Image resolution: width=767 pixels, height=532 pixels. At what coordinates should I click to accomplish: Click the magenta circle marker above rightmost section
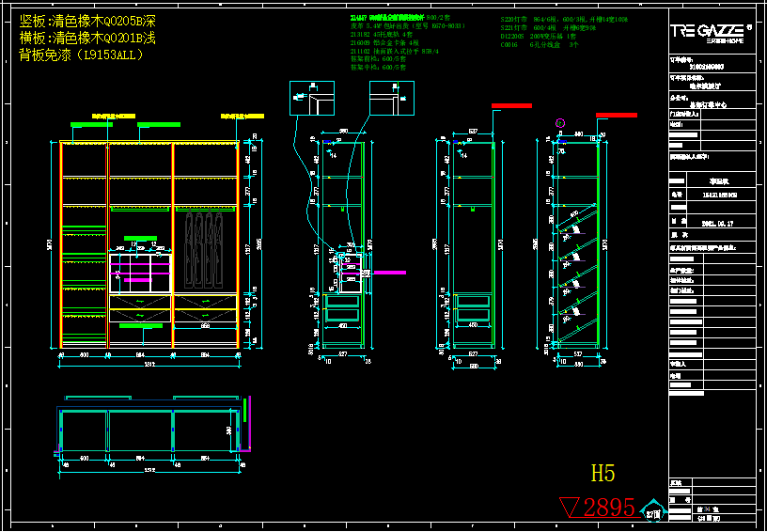[561, 123]
